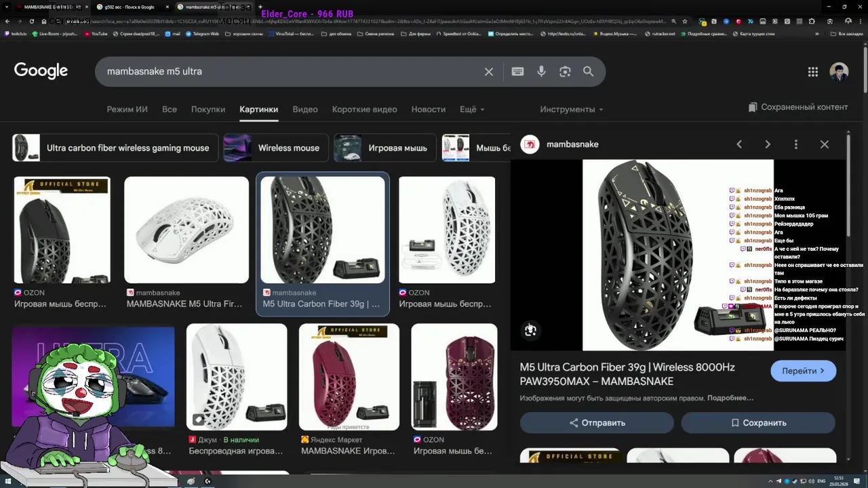Select the Игровая мышь filter chip

click(x=384, y=148)
